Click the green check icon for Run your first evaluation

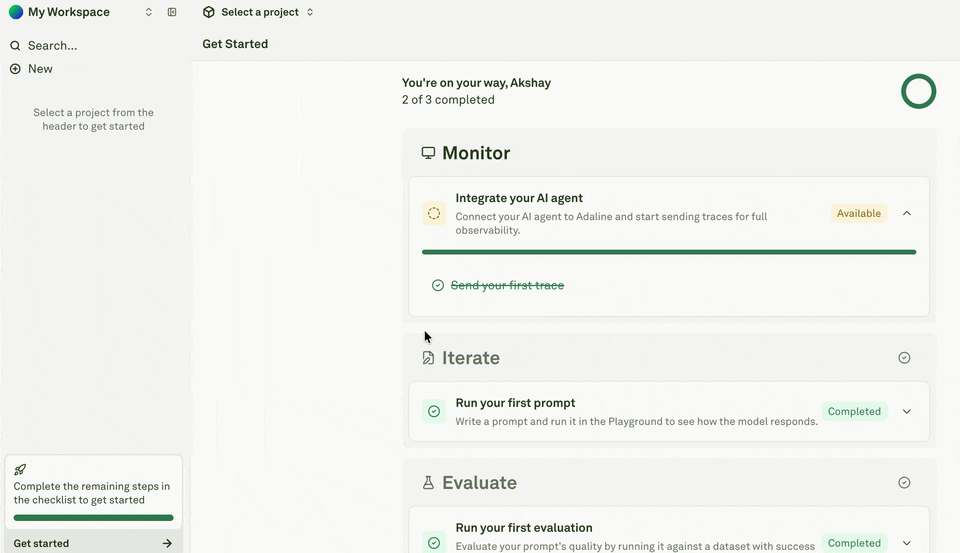[x=434, y=543]
